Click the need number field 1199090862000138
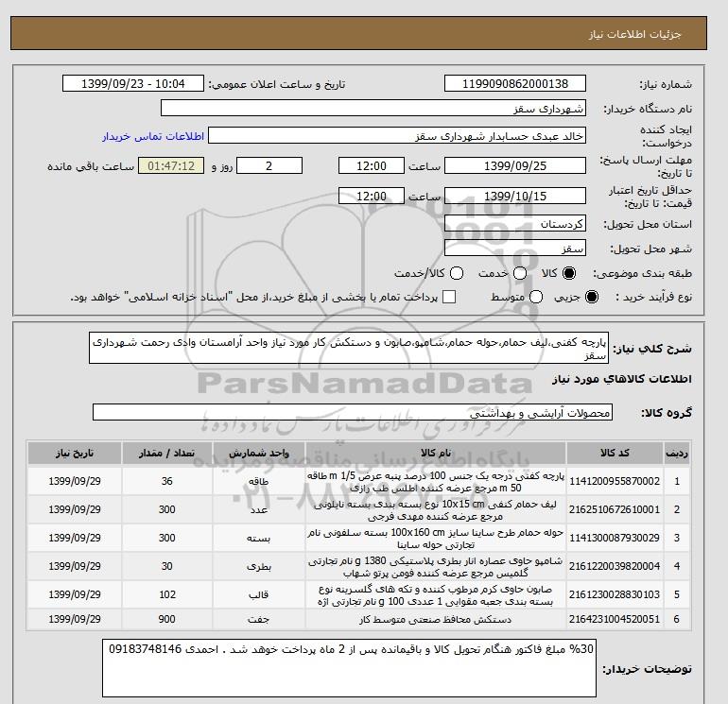The height and width of the screenshot is (704, 728). [x=515, y=83]
